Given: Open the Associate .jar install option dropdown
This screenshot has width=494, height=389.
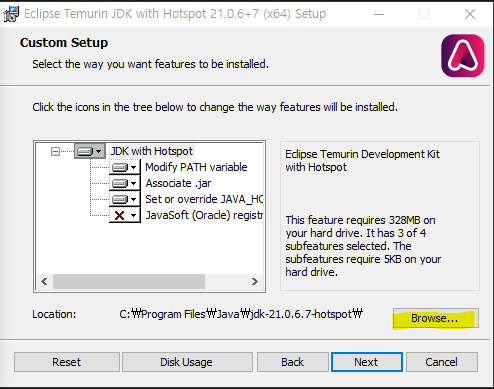Looking at the screenshot, I should [x=125, y=183].
